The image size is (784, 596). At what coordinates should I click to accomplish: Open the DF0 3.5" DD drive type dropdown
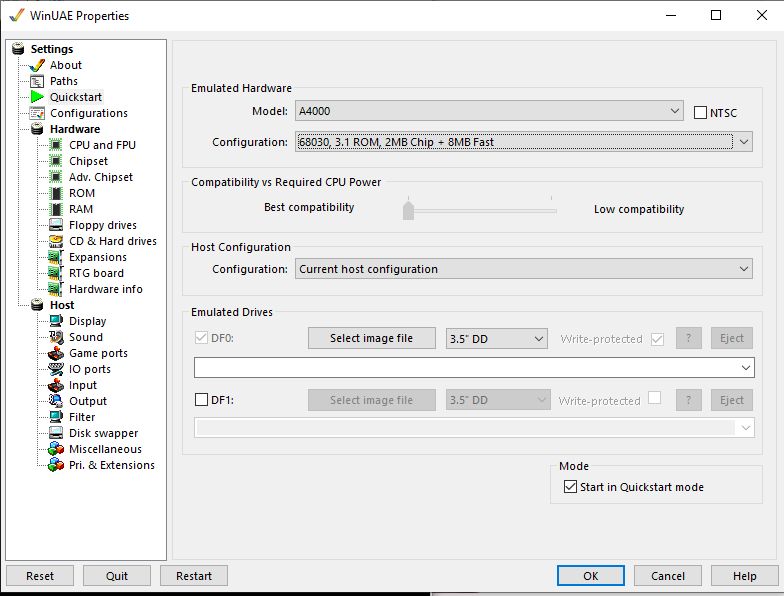pyautogui.click(x=496, y=339)
